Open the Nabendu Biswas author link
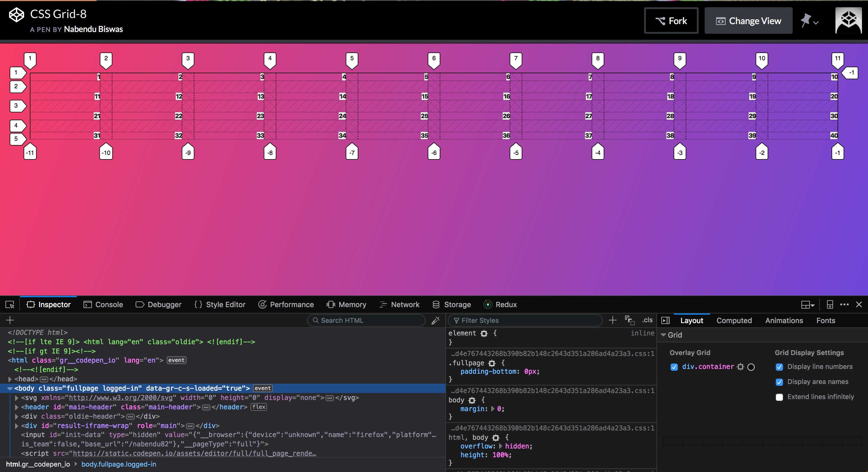This screenshot has height=472, width=868. click(x=93, y=29)
